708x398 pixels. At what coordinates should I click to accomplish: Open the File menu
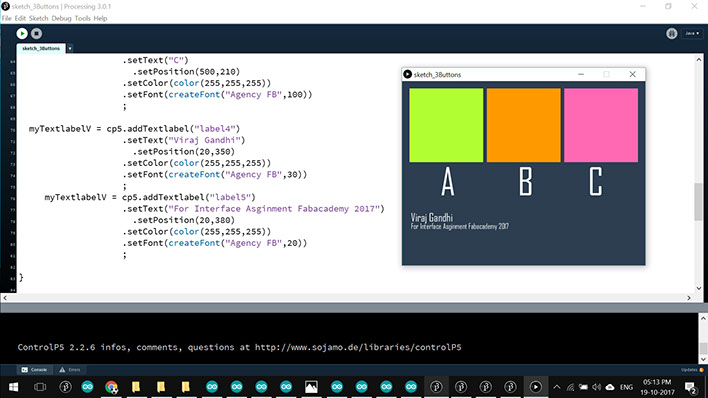(6, 19)
